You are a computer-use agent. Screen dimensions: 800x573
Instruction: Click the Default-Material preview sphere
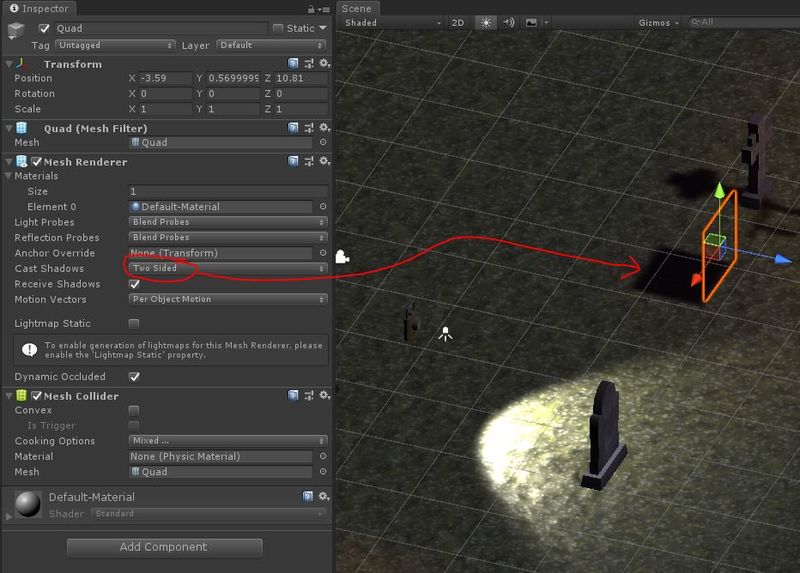coord(28,504)
